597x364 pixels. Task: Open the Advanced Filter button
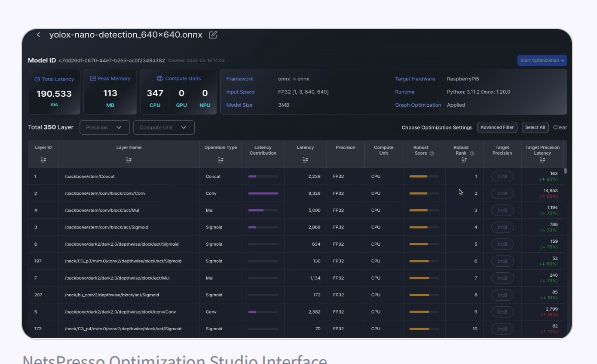[497, 128]
